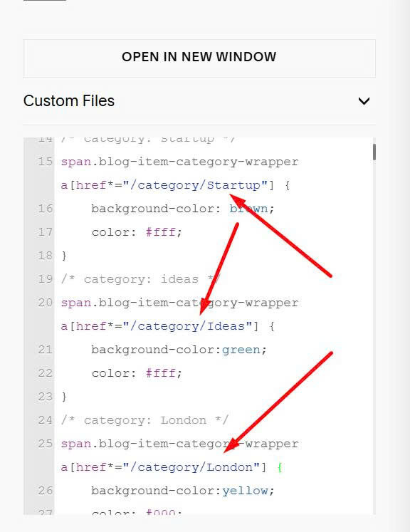Click the "category: London" comment line
Screen dimensions: 410x532
coord(144,420)
